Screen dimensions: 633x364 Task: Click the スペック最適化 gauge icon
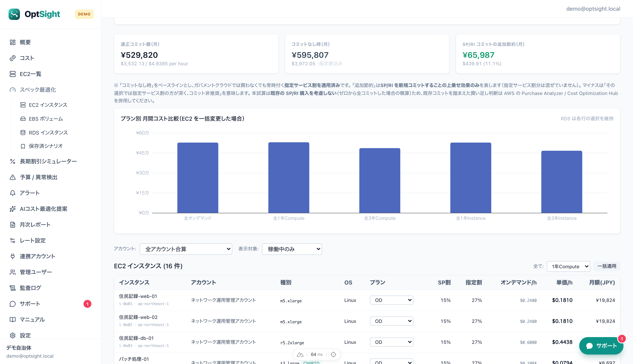coord(13,90)
